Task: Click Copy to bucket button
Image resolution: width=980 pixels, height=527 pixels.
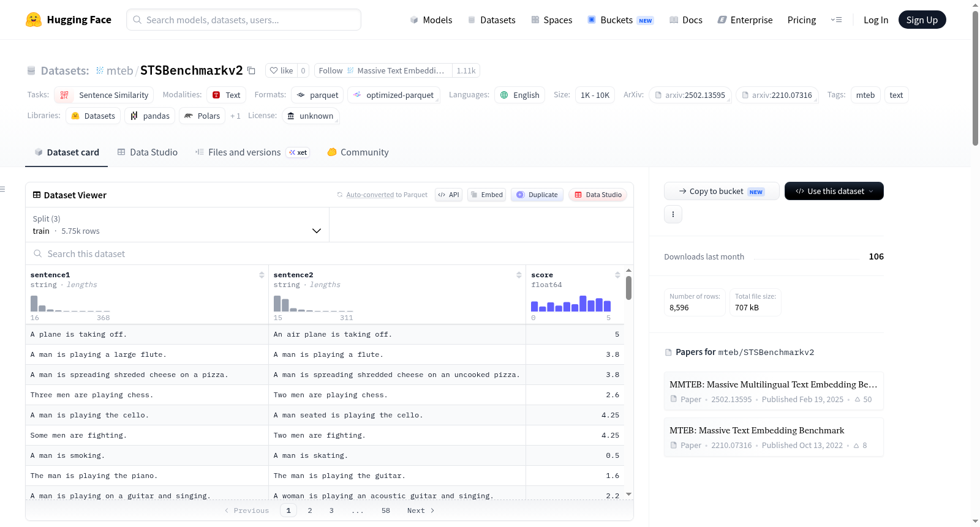Action: 722,191
